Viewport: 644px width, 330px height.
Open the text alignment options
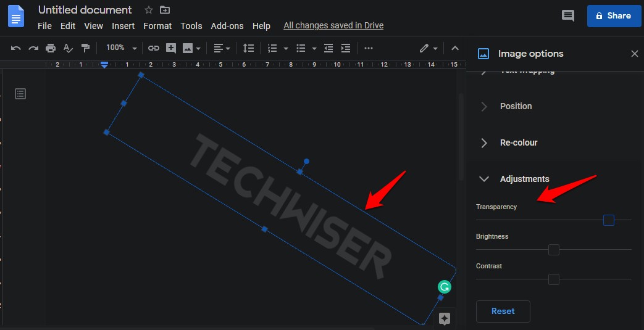tap(222, 49)
